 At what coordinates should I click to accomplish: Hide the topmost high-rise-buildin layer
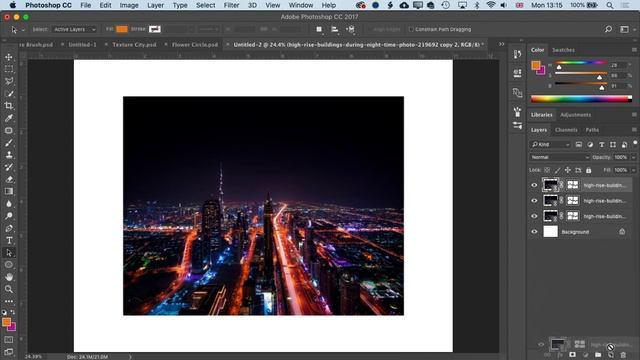click(534, 185)
